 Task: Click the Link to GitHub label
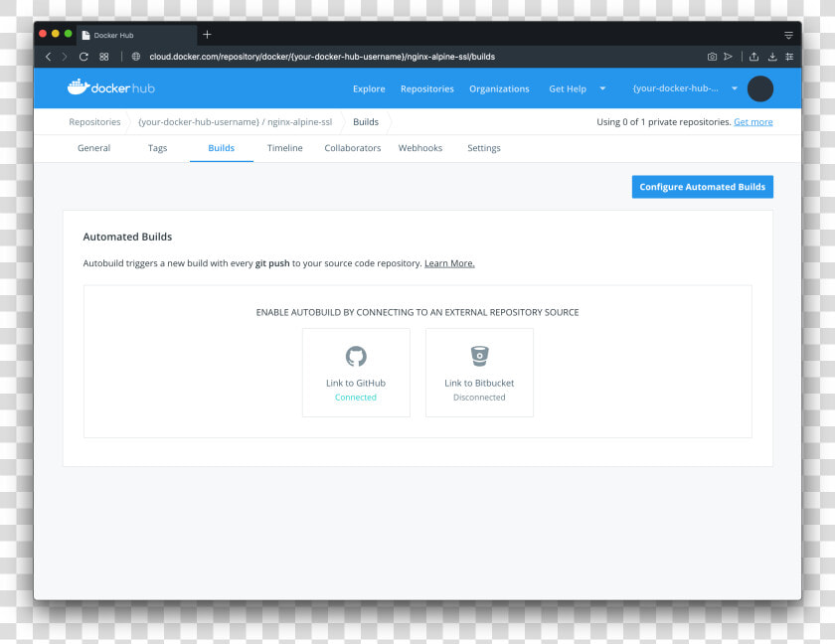coord(356,384)
